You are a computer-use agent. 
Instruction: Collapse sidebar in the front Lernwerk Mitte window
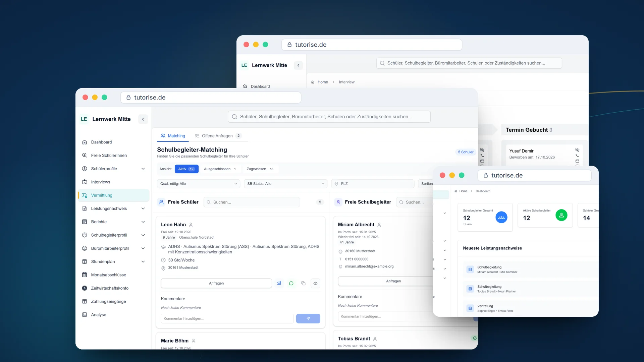coord(143,119)
